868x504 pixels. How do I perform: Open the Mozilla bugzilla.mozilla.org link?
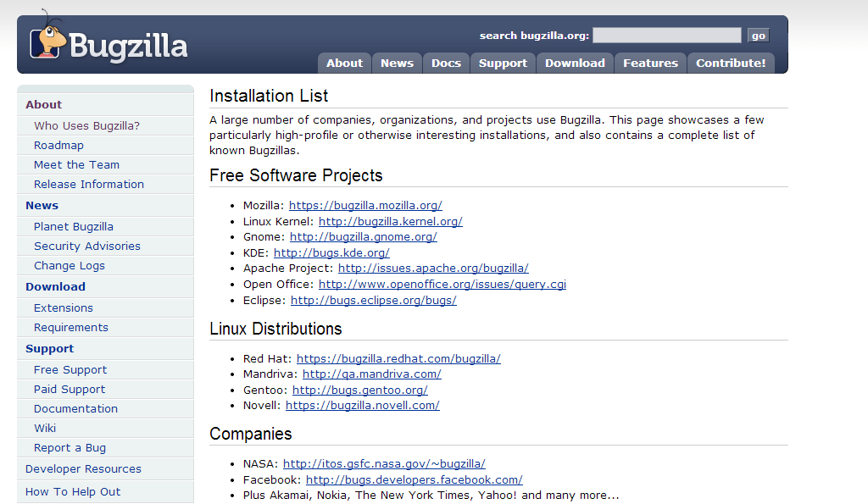click(x=365, y=206)
